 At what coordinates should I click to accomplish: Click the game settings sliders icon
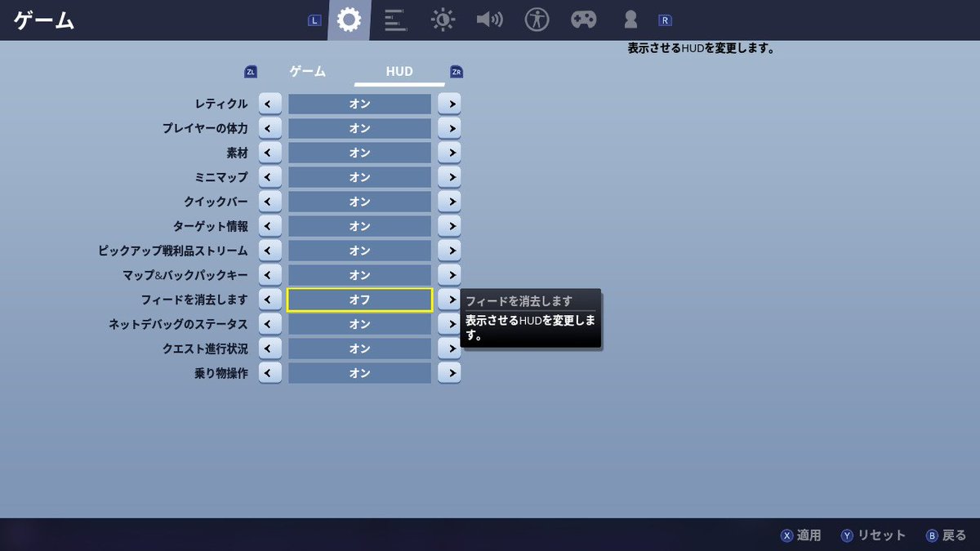396,20
